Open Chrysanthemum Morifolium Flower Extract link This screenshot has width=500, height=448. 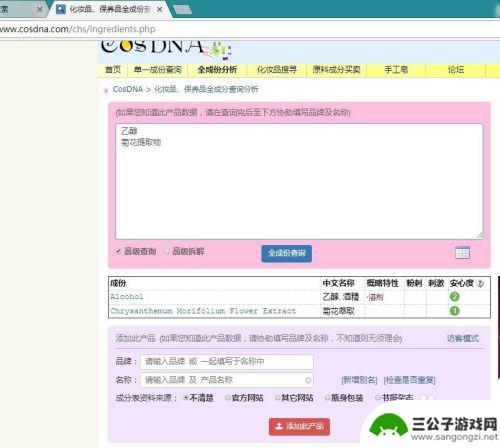point(203,311)
